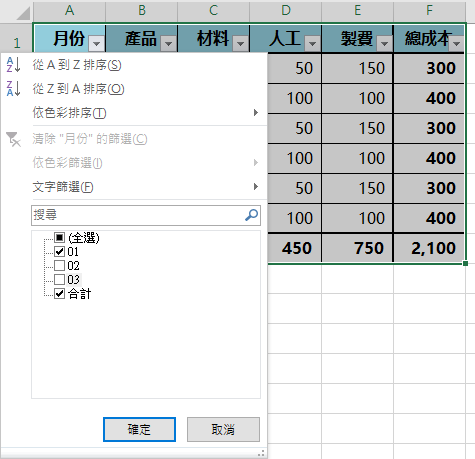
Task: Click the 月份 header cell
Action: tap(70, 38)
